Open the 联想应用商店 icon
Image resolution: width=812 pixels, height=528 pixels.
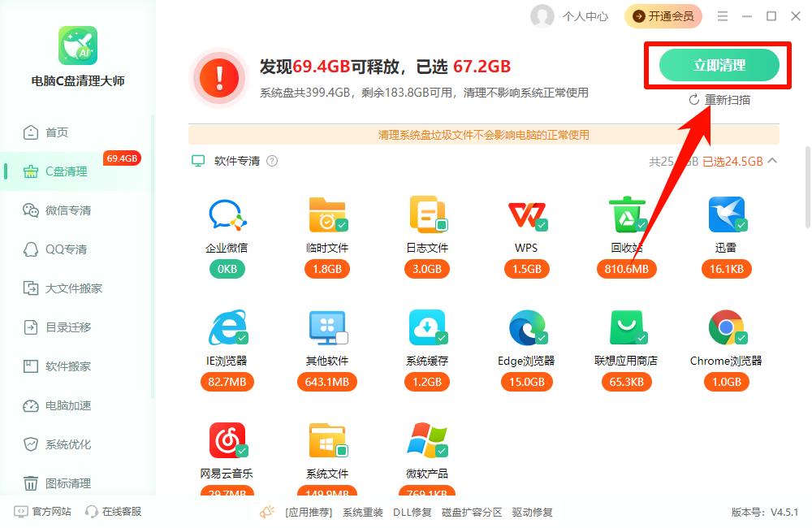[627, 327]
